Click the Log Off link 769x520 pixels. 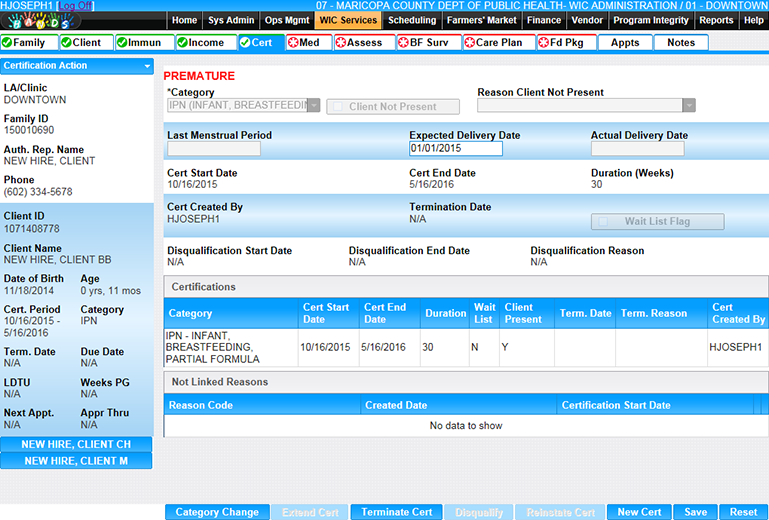point(76,6)
